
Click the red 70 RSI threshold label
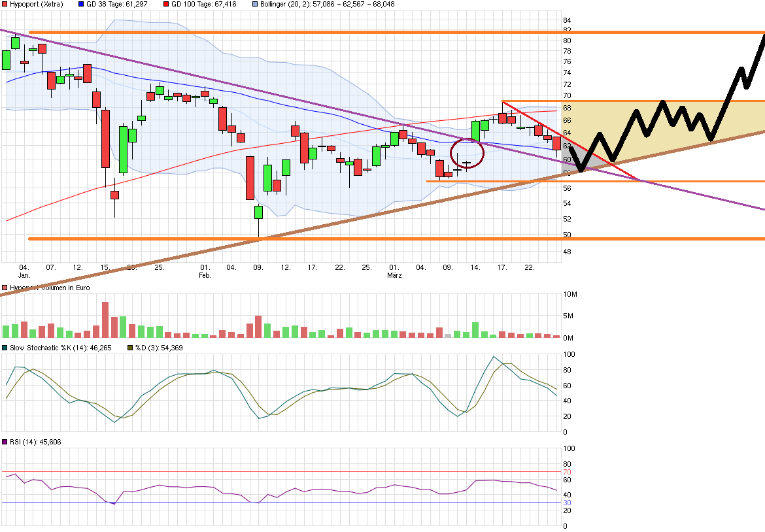click(x=567, y=472)
